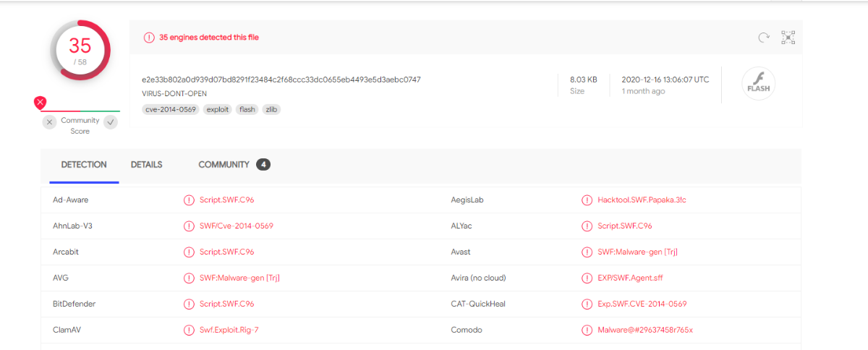Click the Community tab's comment count badge

pyautogui.click(x=263, y=165)
